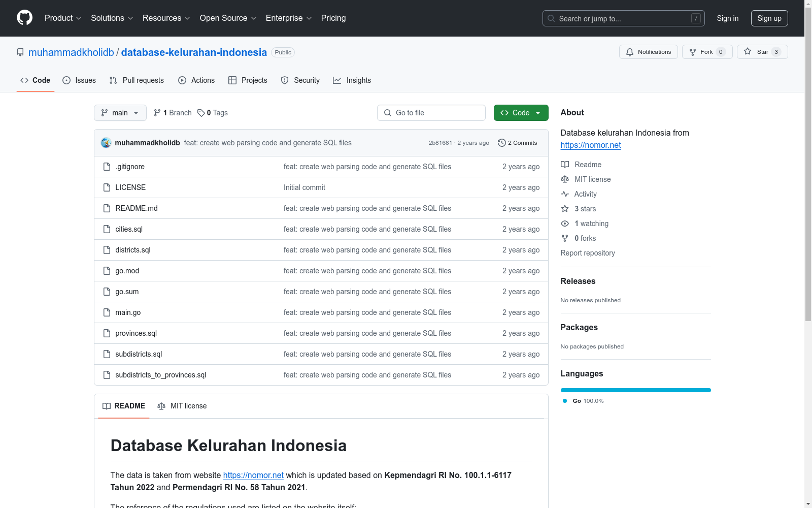Screen dimensions: 812x508
Task: View the 0 forks link
Action: coord(579,238)
